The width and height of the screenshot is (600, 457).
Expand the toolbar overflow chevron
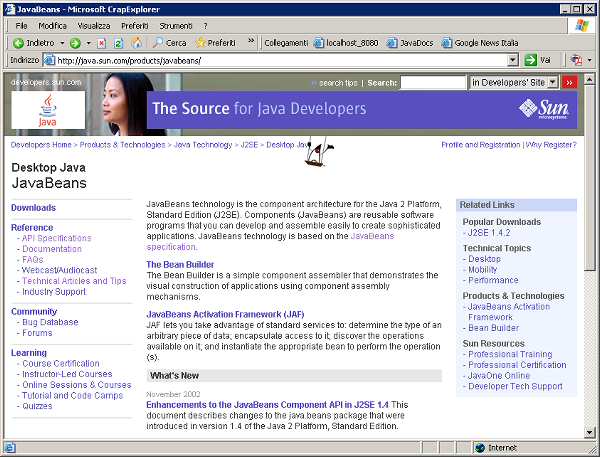coord(251,41)
